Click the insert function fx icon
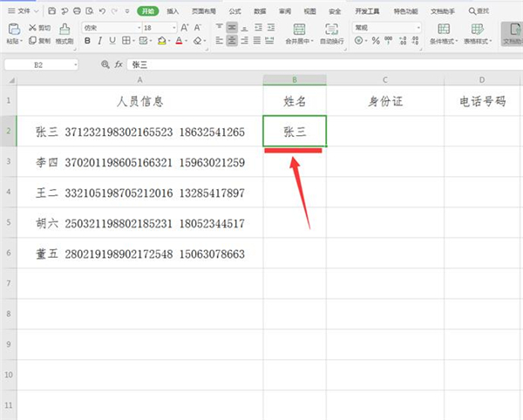Image resolution: width=523 pixels, height=420 pixels. coord(119,64)
